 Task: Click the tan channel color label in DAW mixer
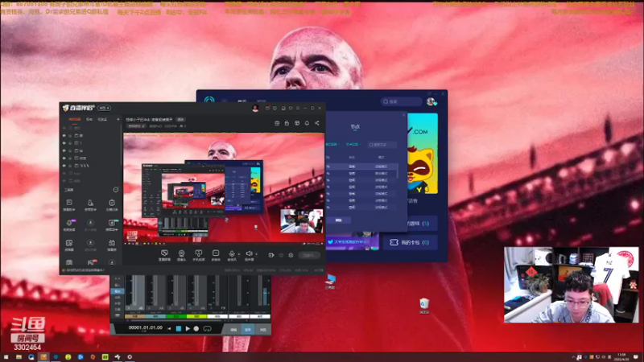click(134, 316)
